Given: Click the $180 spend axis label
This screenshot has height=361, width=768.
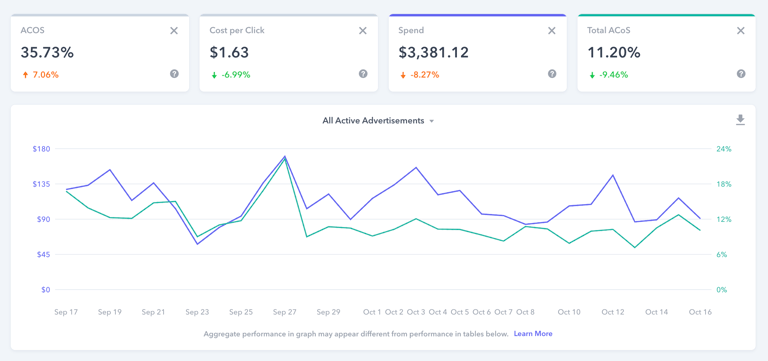Looking at the screenshot, I should pyautogui.click(x=41, y=149).
